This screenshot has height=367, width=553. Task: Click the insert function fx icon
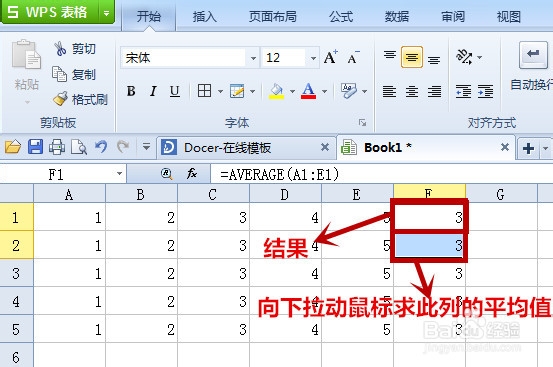pyautogui.click(x=192, y=173)
